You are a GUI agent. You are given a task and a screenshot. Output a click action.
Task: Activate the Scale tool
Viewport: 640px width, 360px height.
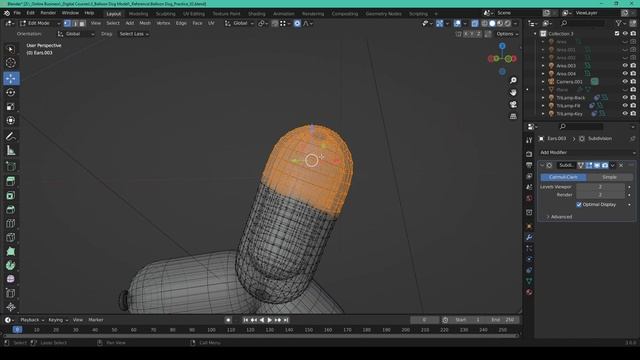click(x=11, y=107)
